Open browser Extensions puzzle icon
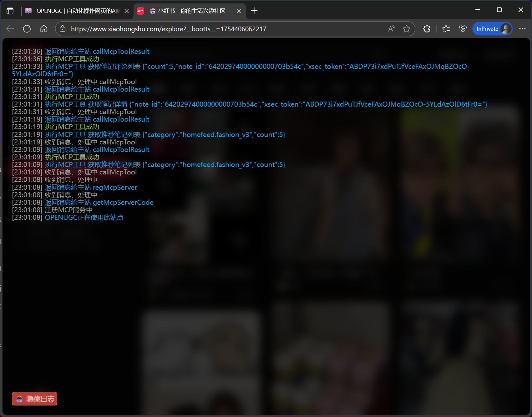 pyautogui.click(x=427, y=29)
